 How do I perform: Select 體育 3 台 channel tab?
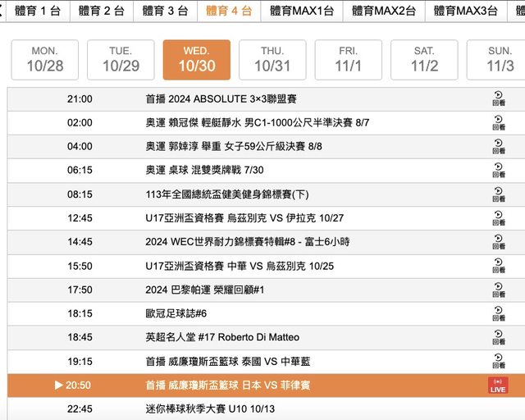pyautogui.click(x=165, y=11)
